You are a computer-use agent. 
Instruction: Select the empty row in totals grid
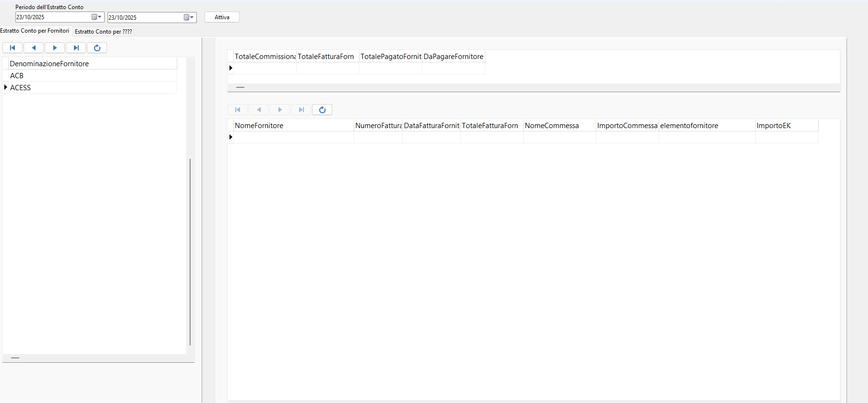tap(356, 68)
